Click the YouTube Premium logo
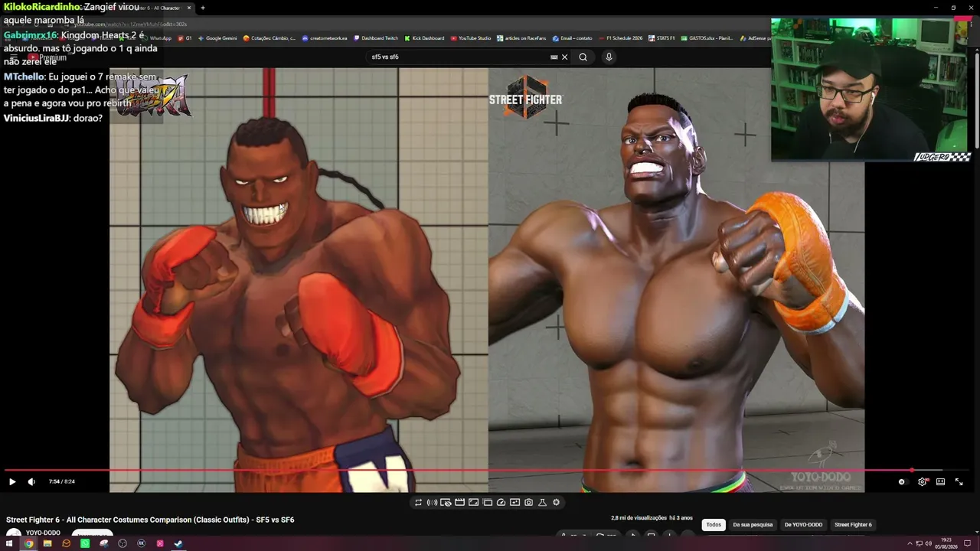The image size is (980, 551). [47, 57]
